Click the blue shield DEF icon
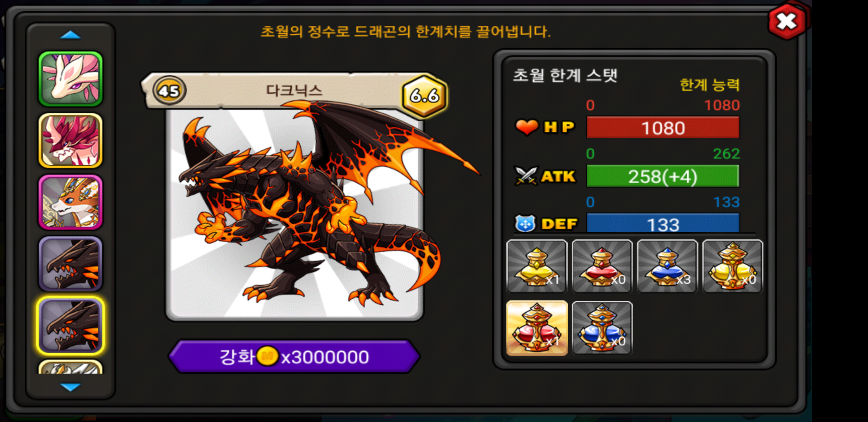This screenshot has width=868, height=422. (525, 224)
